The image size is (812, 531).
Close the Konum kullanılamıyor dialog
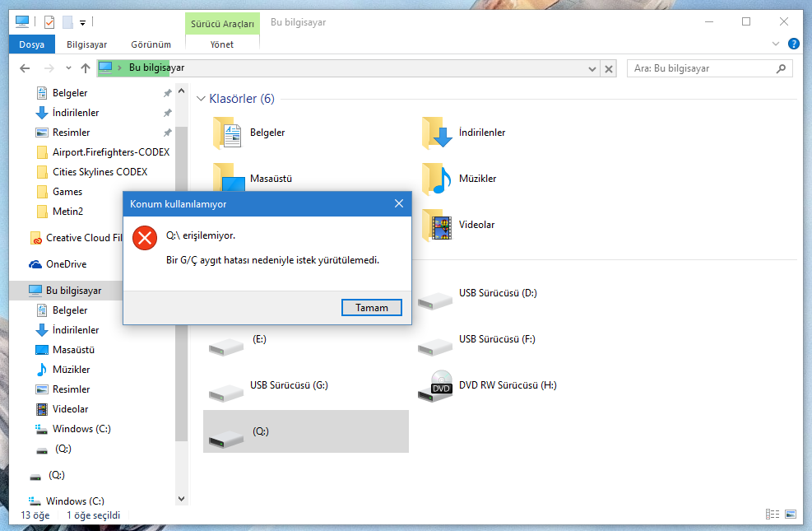[x=398, y=203]
